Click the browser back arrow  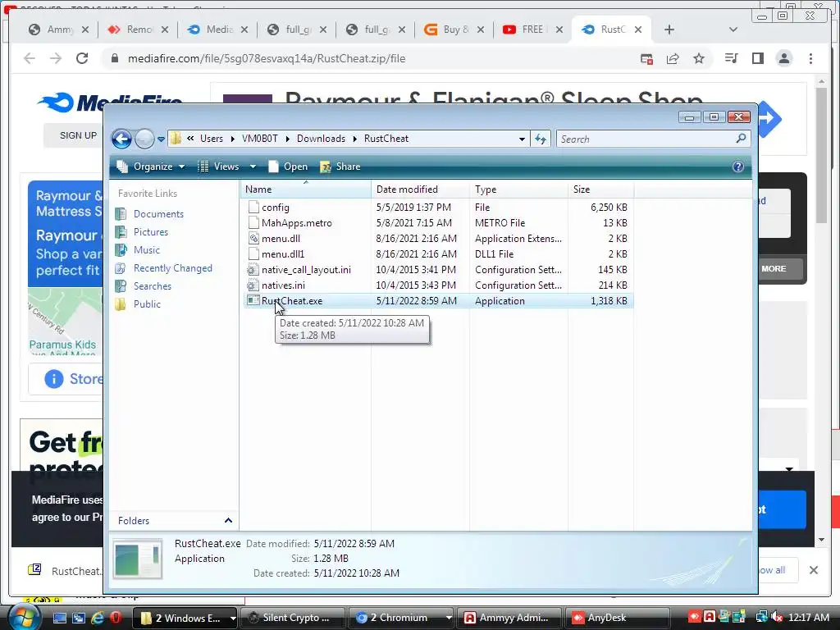(30, 58)
